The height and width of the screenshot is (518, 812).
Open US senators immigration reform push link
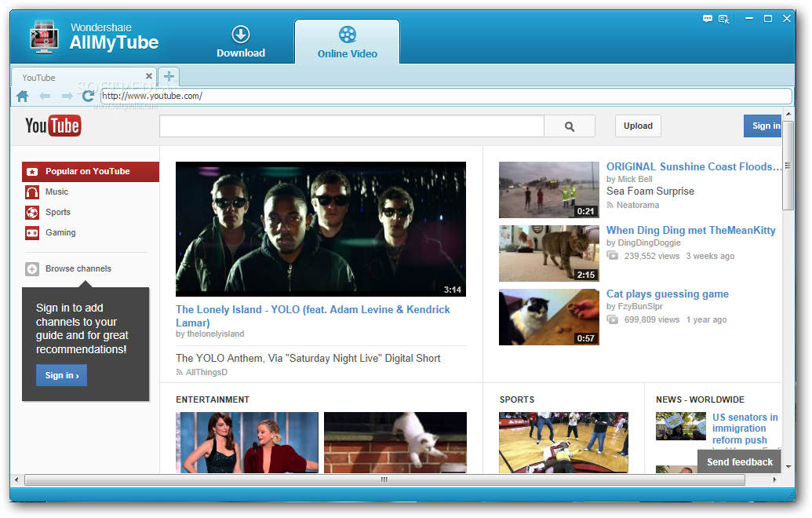tap(745, 429)
